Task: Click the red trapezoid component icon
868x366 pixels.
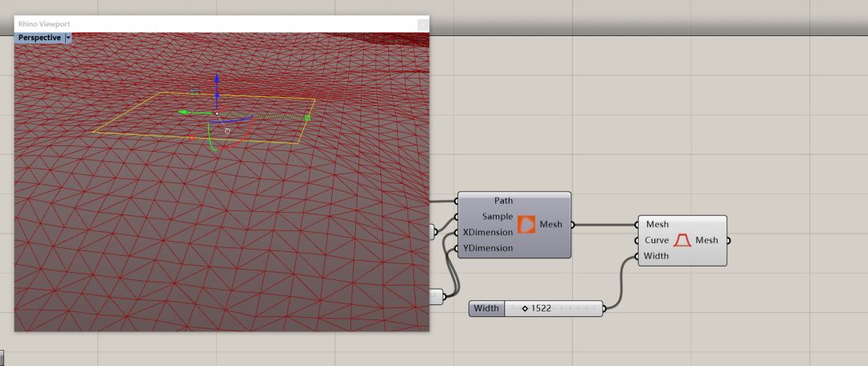Action: 682,240
